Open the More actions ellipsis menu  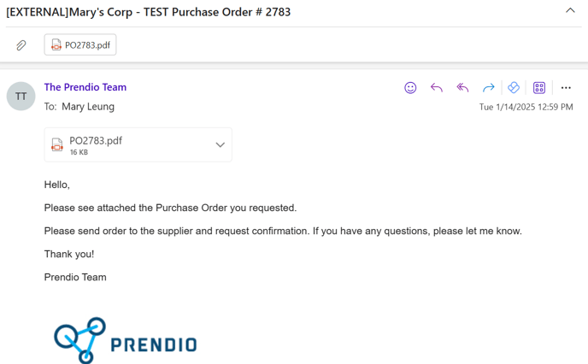point(566,88)
